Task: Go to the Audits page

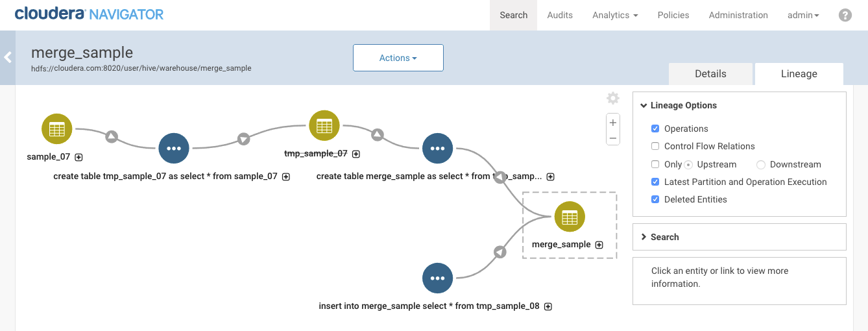Action: click(560, 15)
